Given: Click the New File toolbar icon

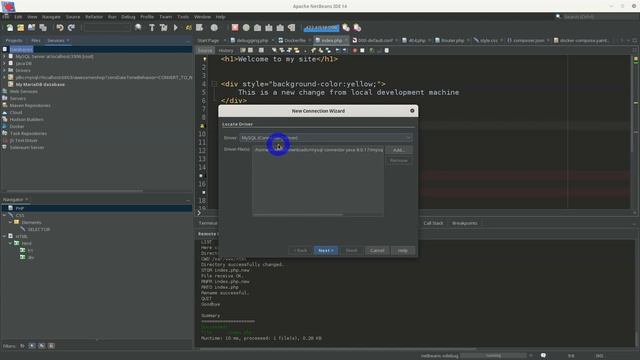Looking at the screenshot, I should point(9,28).
